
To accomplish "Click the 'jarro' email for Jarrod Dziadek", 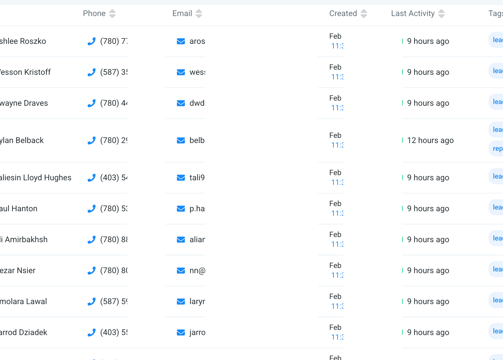I will tap(197, 333).
